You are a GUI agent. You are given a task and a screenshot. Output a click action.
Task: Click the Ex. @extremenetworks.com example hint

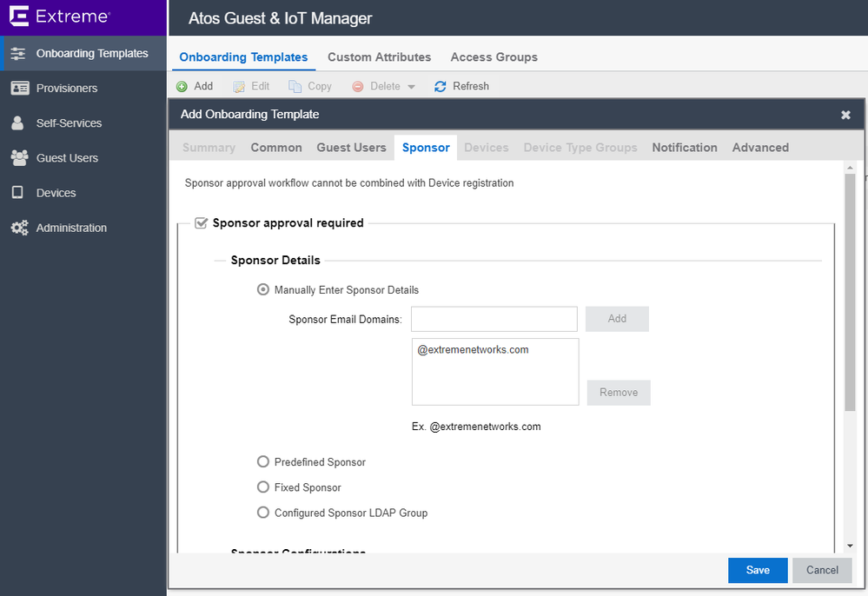point(476,427)
